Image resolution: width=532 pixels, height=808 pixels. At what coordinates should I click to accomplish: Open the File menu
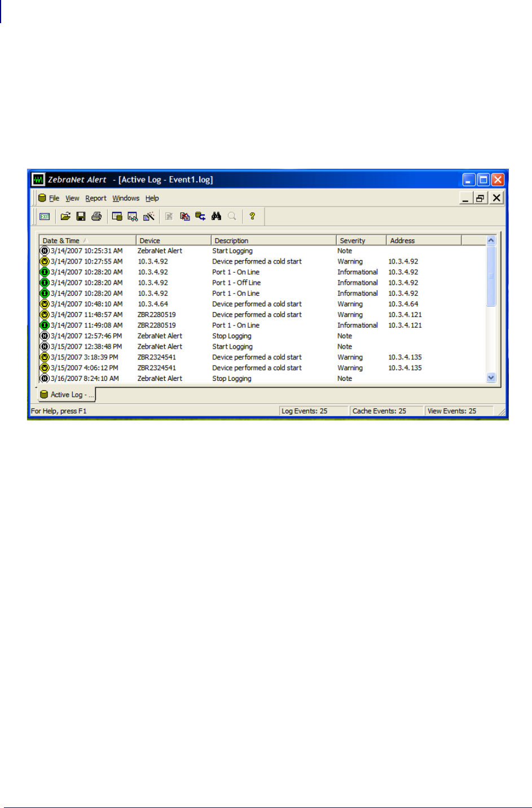pyautogui.click(x=54, y=198)
